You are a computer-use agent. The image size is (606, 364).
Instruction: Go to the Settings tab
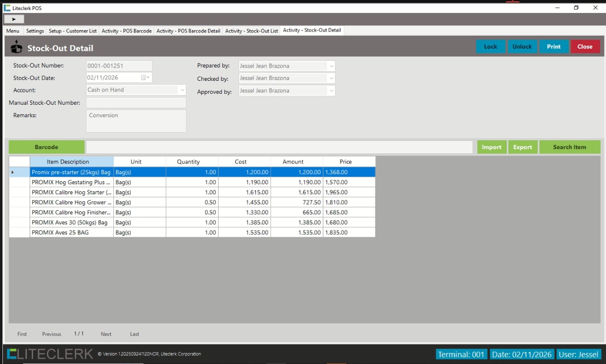tap(35, 31)
